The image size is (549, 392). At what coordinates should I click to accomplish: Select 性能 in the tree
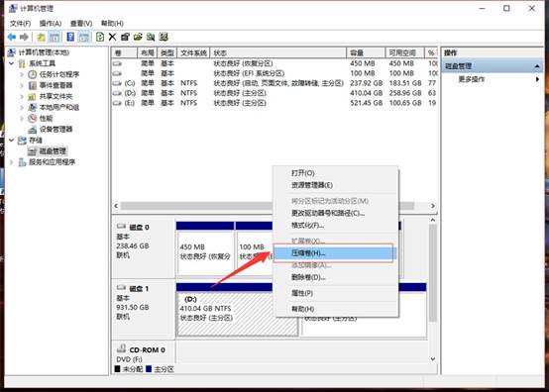pyautogui.click(x=46, y=118)
